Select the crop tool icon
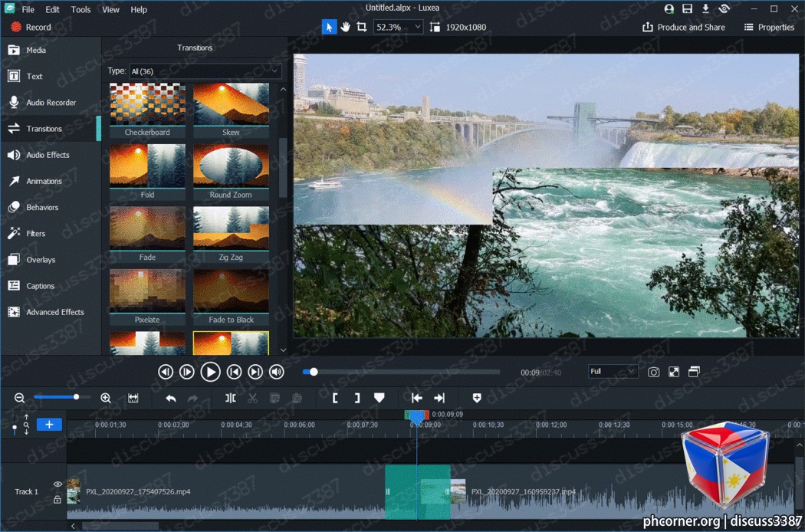The image size is (805, 532). (361, 28)
